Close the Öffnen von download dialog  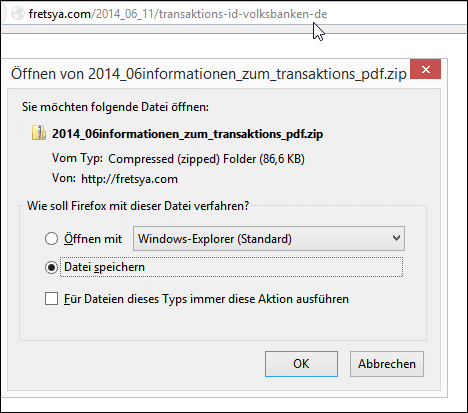point(425,69)
